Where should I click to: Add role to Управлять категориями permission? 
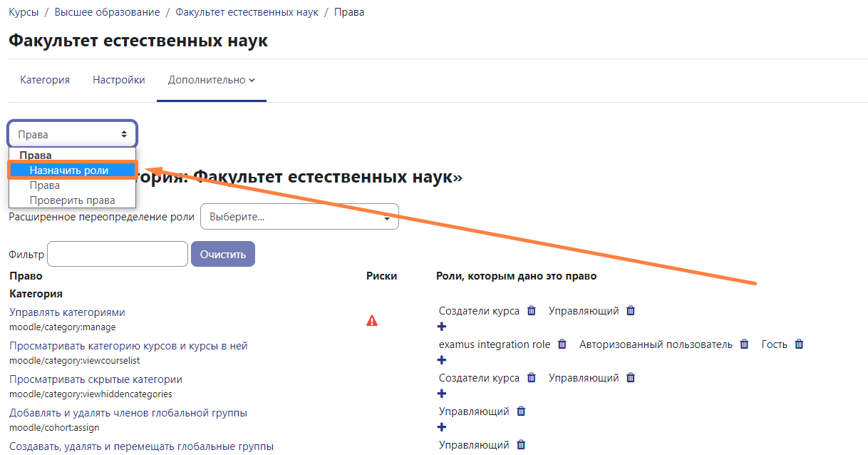[x=441, y=327]
